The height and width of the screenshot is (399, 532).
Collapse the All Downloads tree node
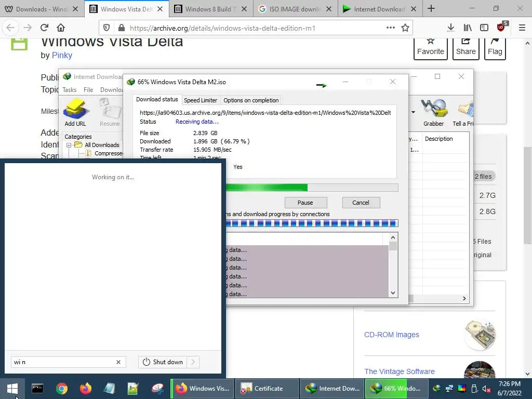69,145
